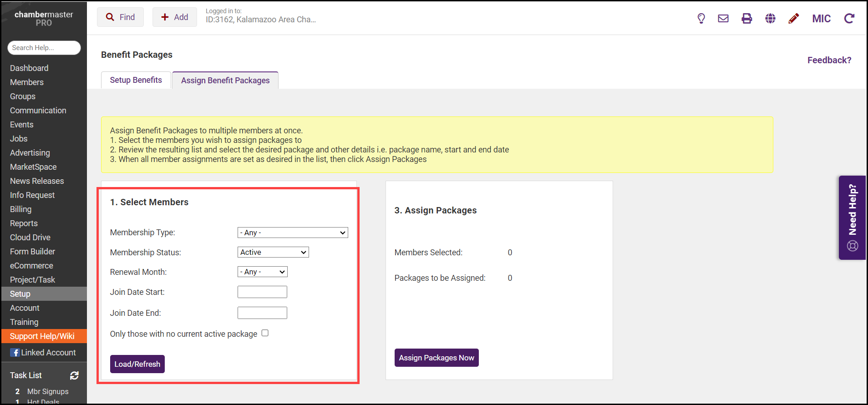Enable only those with no active package
Viewport: 868px width, 405px height.
[265, 333]
